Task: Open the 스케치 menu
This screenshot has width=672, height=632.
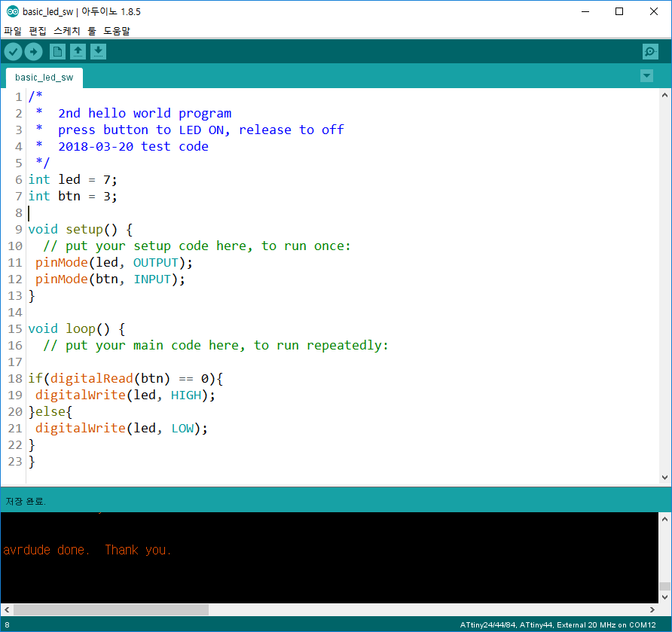Action: pos(66,31)
